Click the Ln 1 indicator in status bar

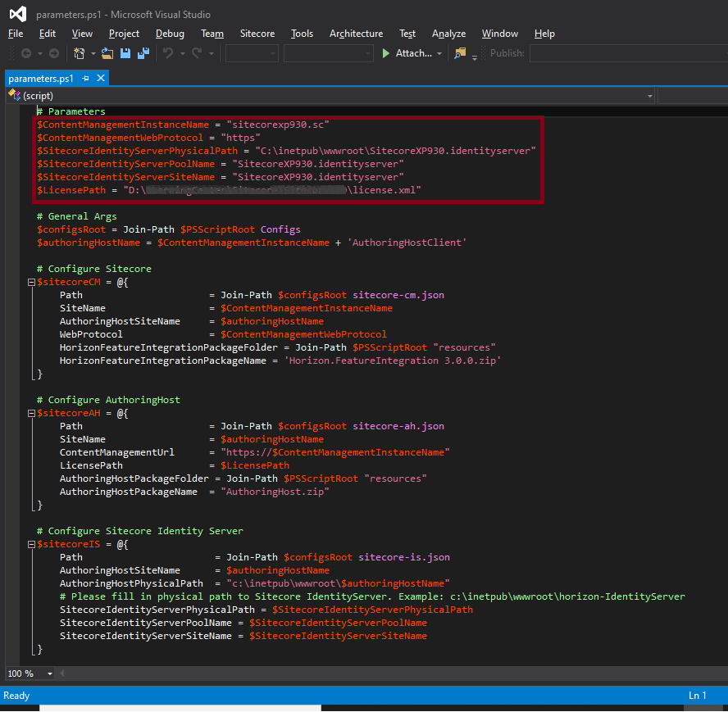click(697, 695)
